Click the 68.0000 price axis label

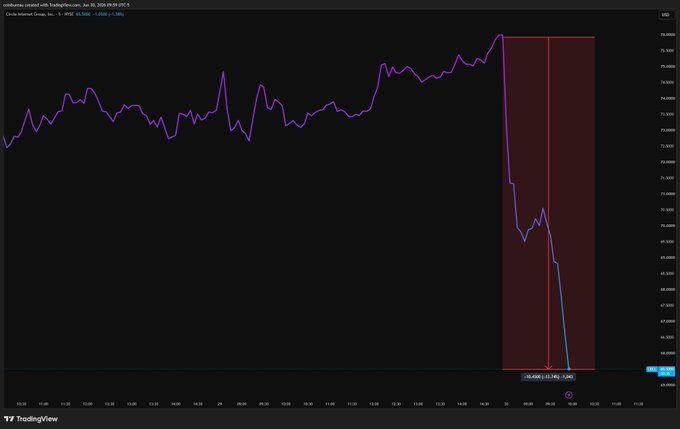[x=668, y=289]
